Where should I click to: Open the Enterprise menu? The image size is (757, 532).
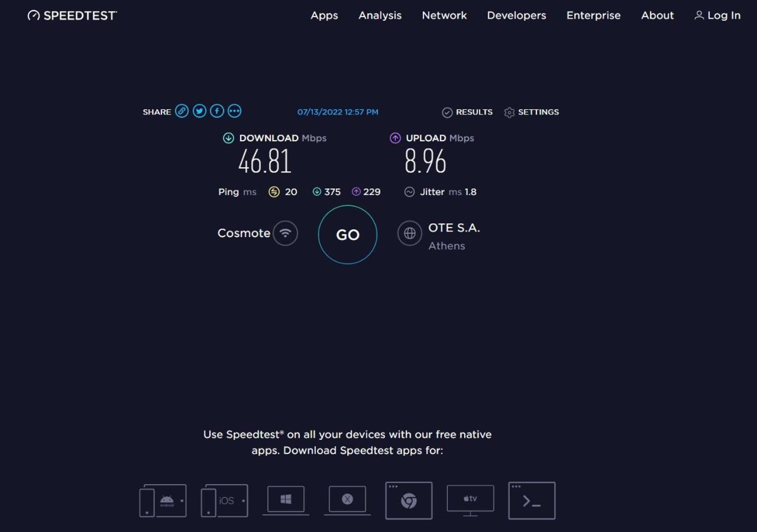click(593, 15)
